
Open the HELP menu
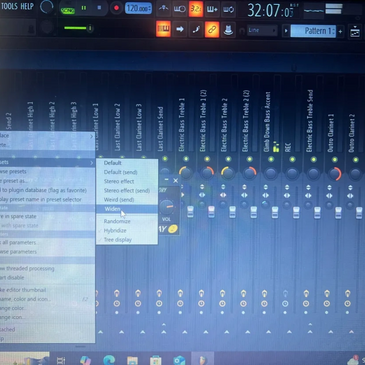tap(27, 6)
